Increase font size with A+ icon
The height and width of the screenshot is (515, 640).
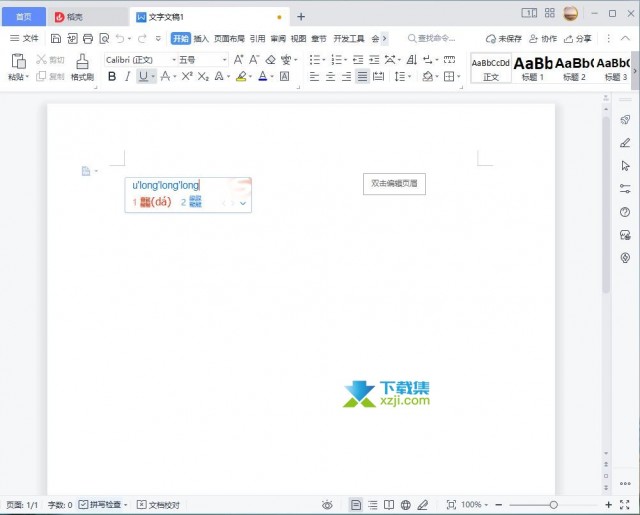238,60
